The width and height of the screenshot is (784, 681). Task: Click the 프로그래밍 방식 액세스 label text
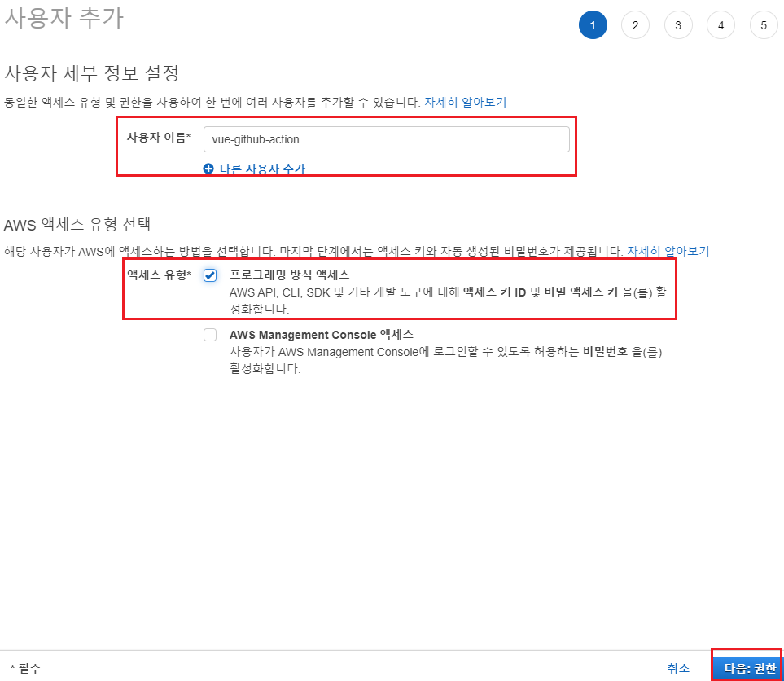(x=290, y=275)
